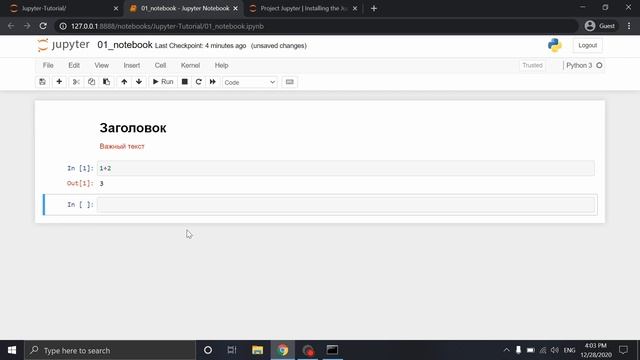Open the Edit menu
The height and width of the screenshot is (360, 640).
[x=74, y=65]
